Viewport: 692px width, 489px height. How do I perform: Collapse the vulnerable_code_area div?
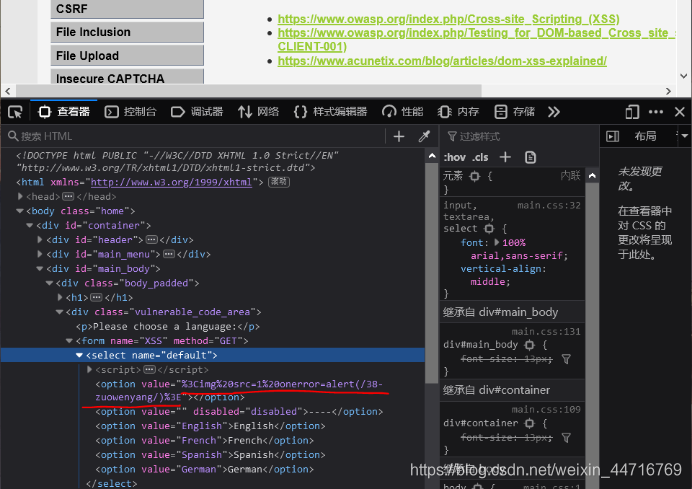click(x=59, y=312)
